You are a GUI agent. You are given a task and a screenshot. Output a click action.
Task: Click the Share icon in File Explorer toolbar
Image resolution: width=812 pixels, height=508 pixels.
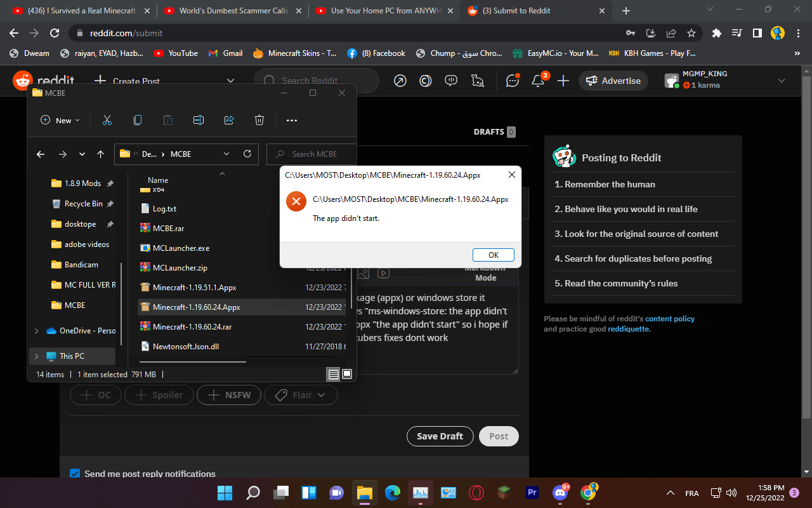(229, 120)
